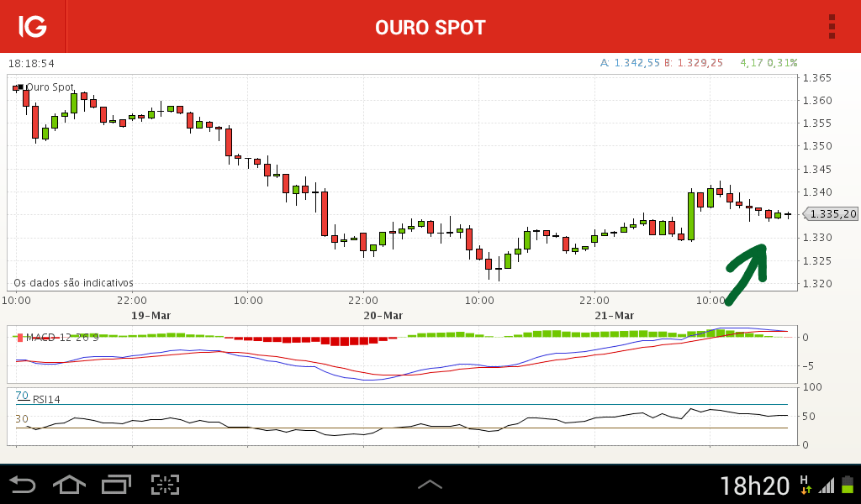861x504 pixels.
Task: Tap the OURO SPOT title
Action: point(430,28)
